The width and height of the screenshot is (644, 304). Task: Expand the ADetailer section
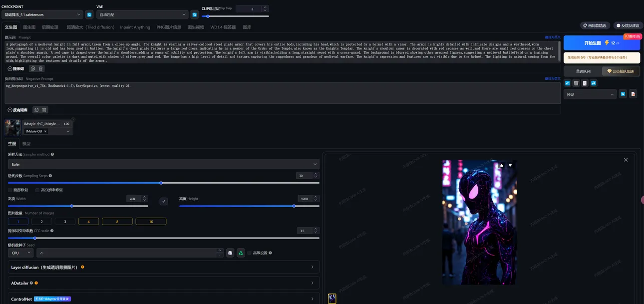163,283
